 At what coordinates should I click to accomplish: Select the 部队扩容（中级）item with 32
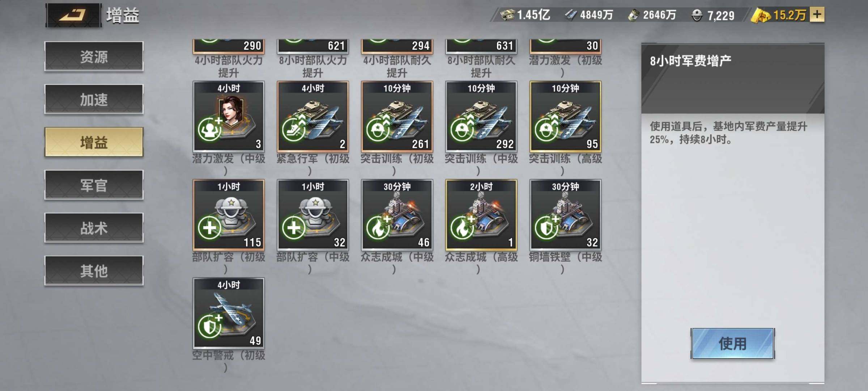point(313,215)
